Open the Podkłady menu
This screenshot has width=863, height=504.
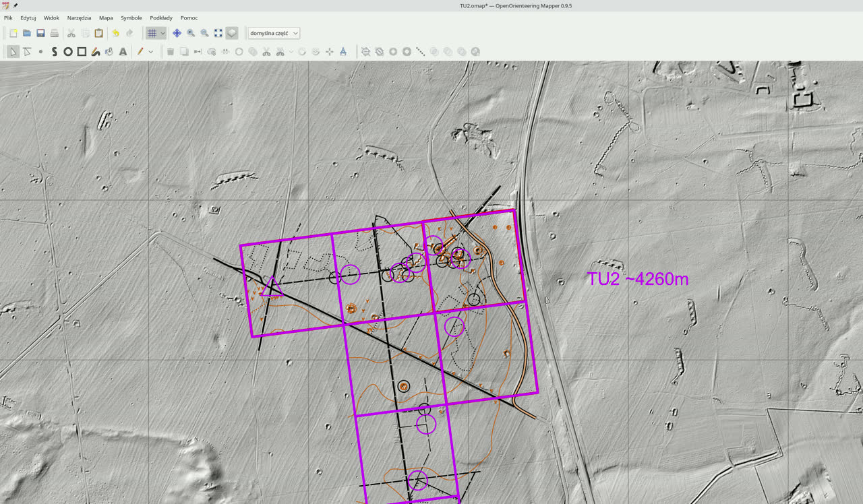pos(161,18)
